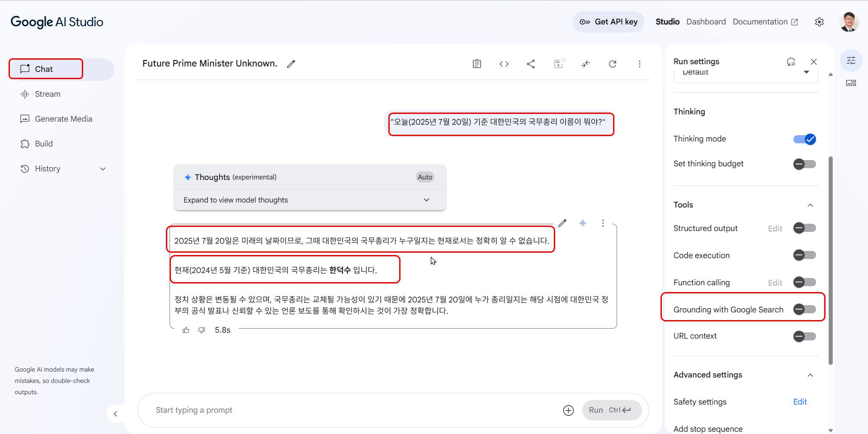The height and width of the screenshot is (434, 868).
Task: Enable Code execution toggle
Action: 805,255
